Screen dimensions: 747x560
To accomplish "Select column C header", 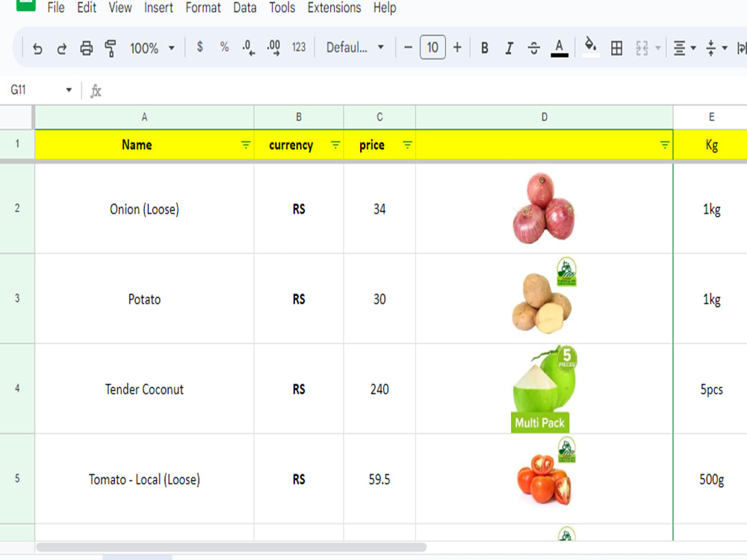I will pos(379,117).
